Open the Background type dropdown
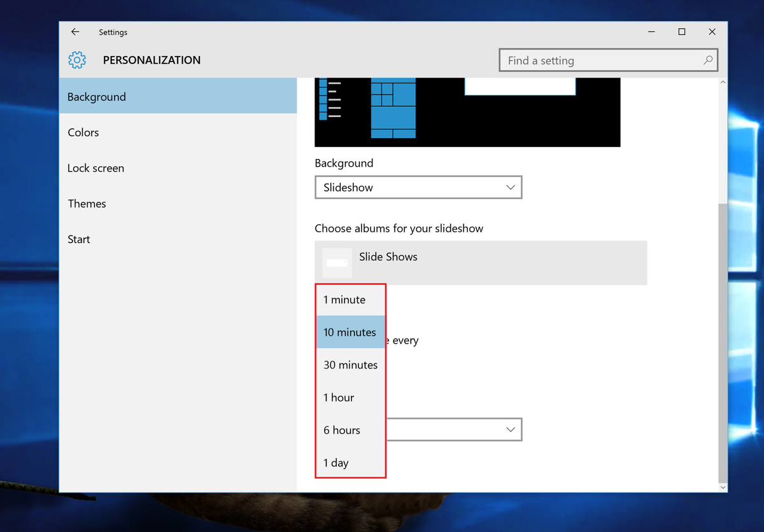764x532 pixels. (x=418, y=187)
